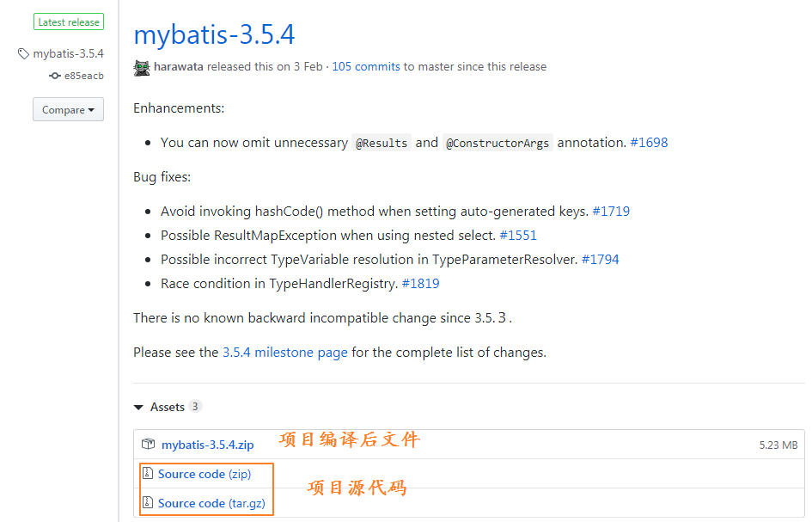Open the 3.5.4 milestone page link

pyautogui.click(x=284, y=353)
